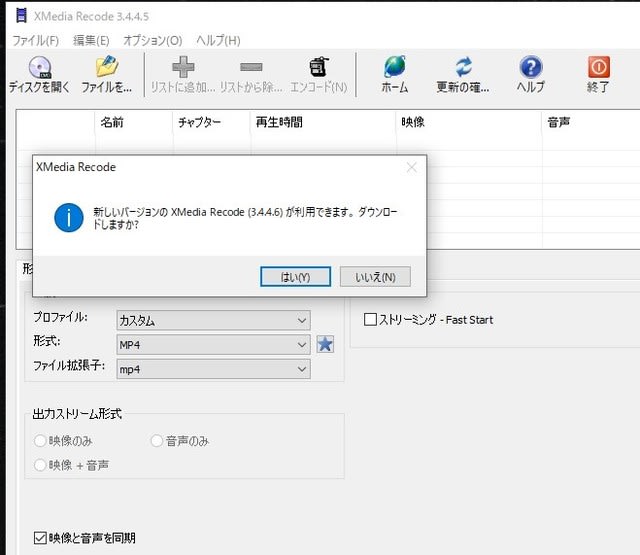Click the 音声 column header

pos(591,122)
